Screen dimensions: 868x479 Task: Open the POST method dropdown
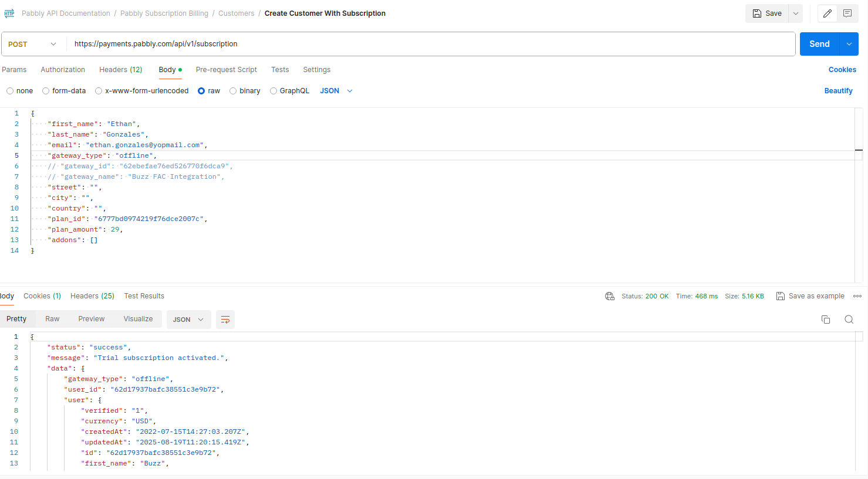click(32, 44)
